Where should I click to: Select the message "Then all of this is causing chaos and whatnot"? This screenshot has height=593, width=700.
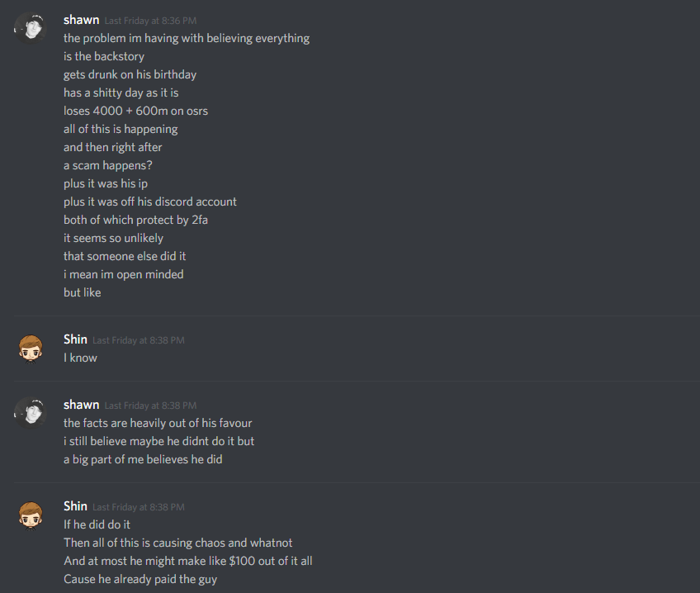(178, 543)
